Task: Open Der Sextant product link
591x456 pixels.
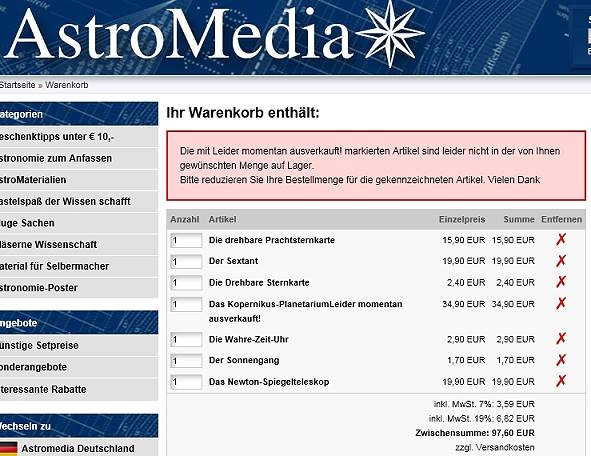Action: pos(233,261)
